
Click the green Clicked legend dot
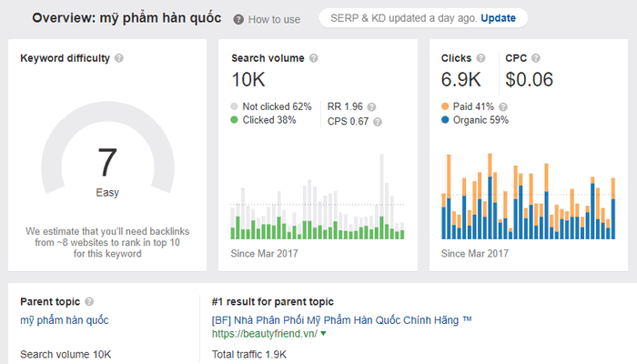point(234,120)
